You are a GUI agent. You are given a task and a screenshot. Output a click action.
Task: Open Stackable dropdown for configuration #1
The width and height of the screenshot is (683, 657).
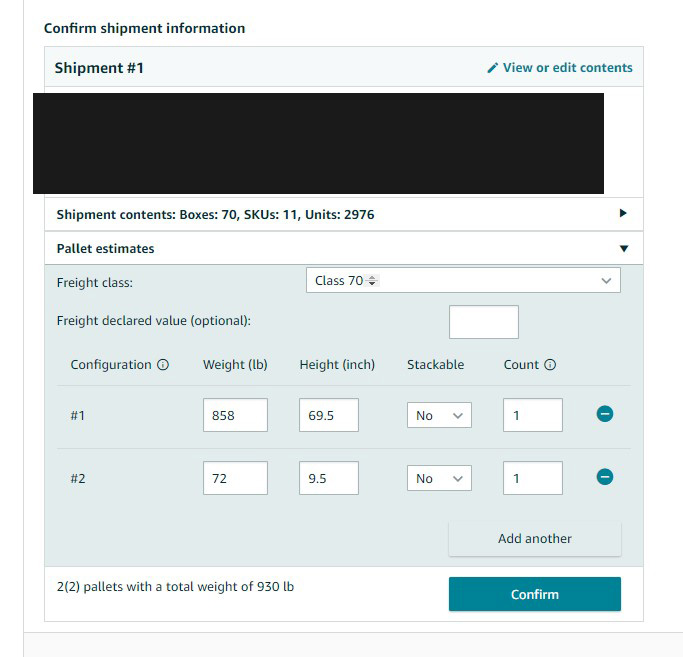point(439,415)
